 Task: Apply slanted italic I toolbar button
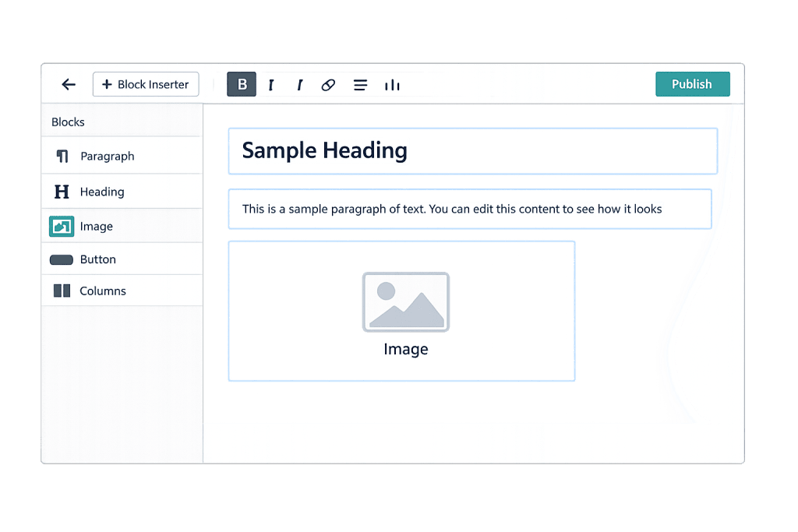pos(300,85)
